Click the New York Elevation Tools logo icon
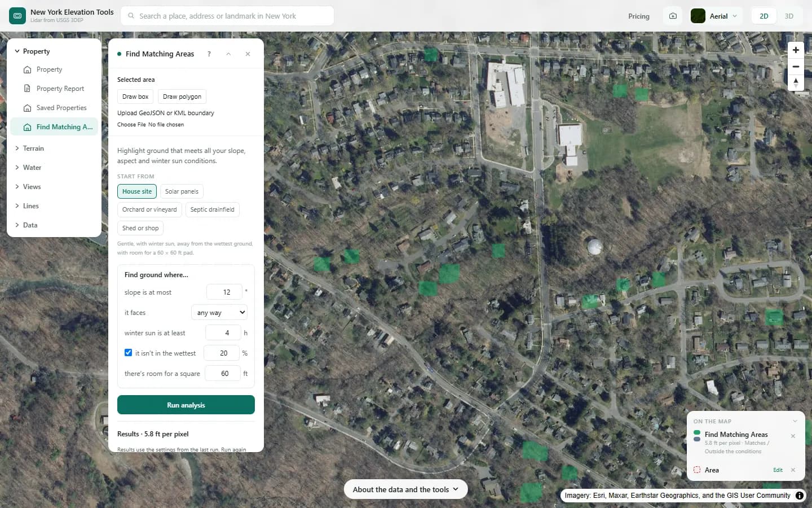The image size is (812, 508). click(x=17, y=16)
